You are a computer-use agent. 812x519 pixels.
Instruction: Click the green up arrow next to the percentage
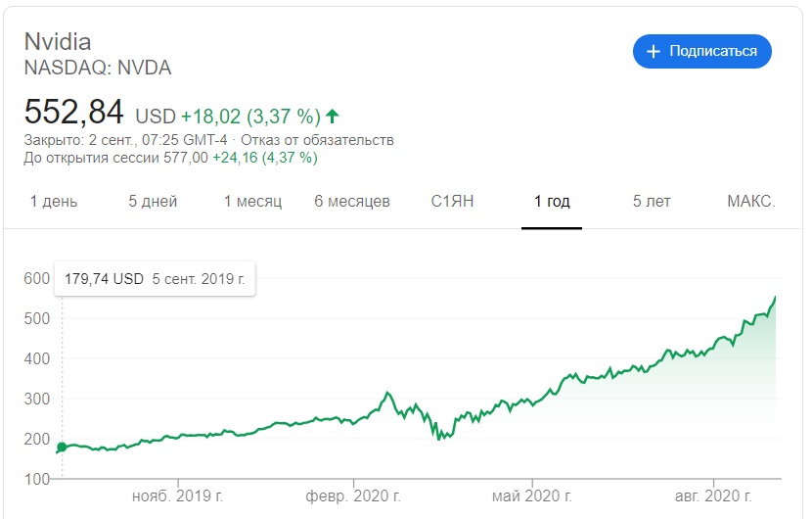coord(333,117)
